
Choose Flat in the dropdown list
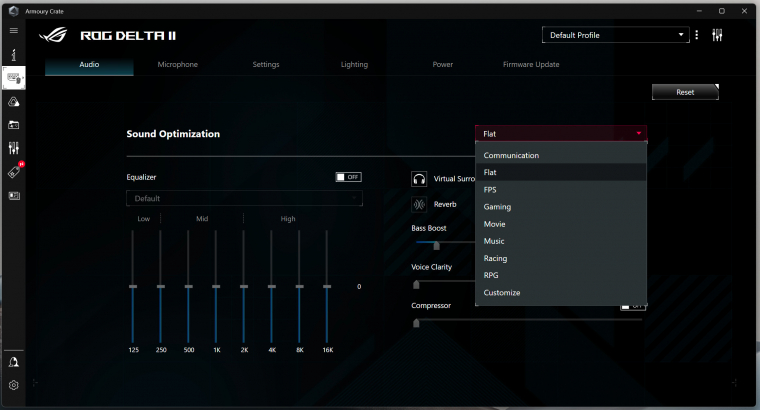[561, 173]
